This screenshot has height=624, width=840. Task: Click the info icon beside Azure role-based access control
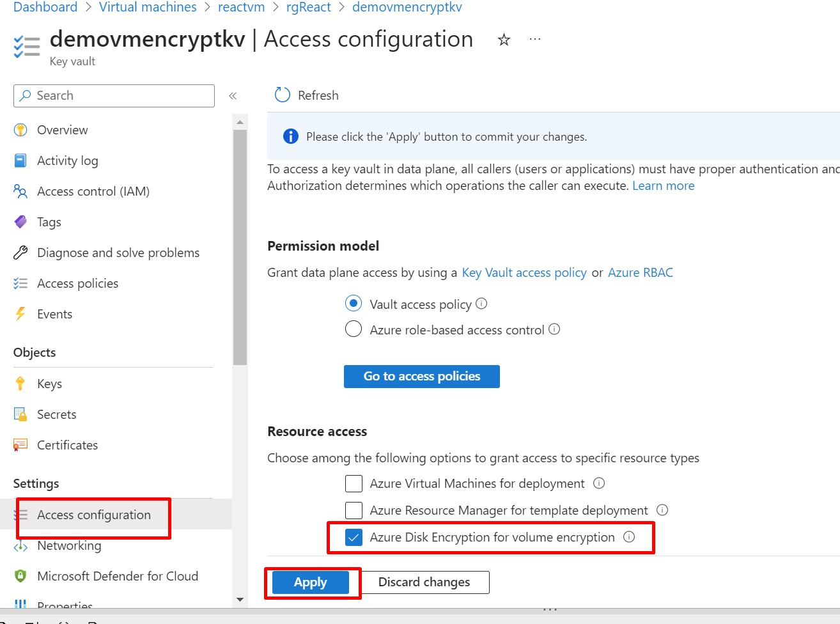pyautogui.click(x=554, y=329)
